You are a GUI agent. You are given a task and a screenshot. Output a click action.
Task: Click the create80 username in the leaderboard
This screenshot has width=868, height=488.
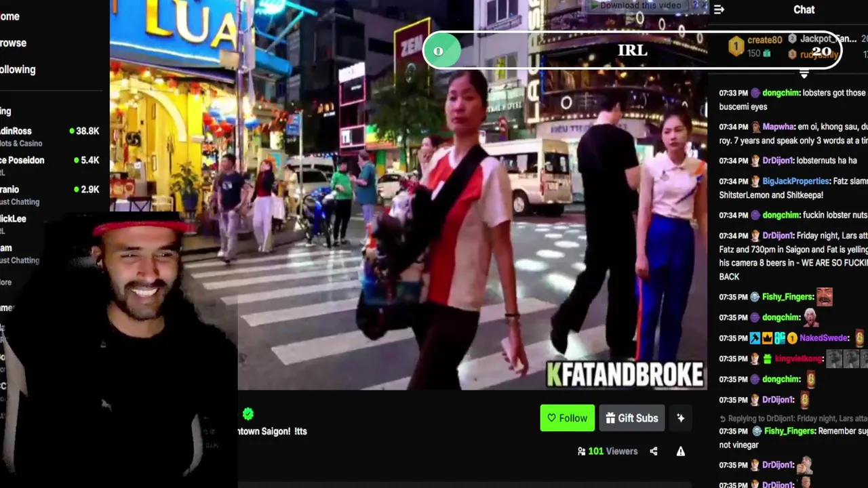[x=764, y=41]
